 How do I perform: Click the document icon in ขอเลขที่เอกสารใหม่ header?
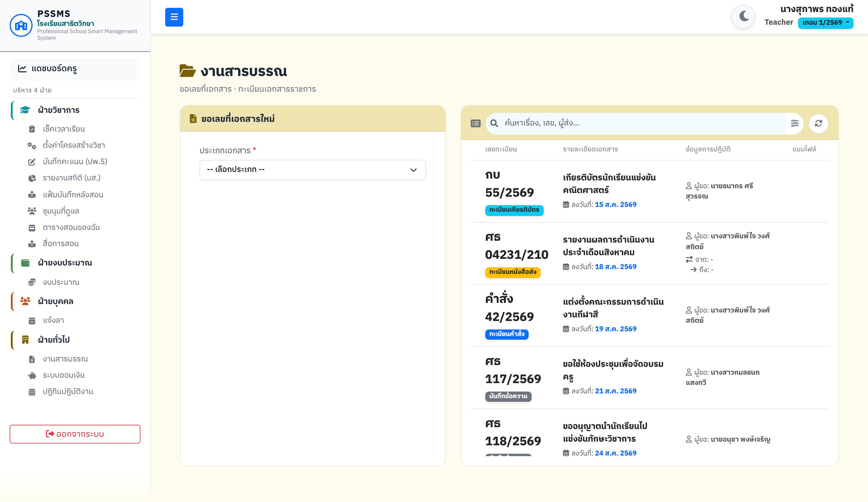click(193, 119)
